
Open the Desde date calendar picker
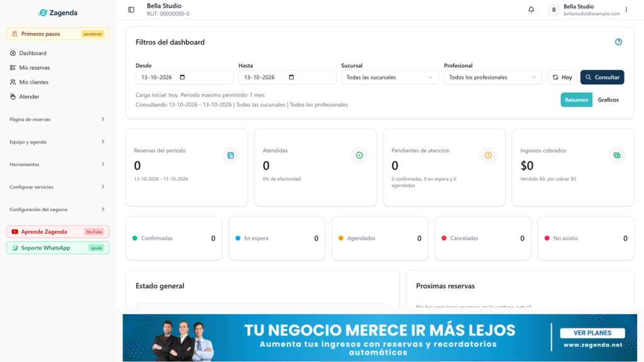(182, 77)
